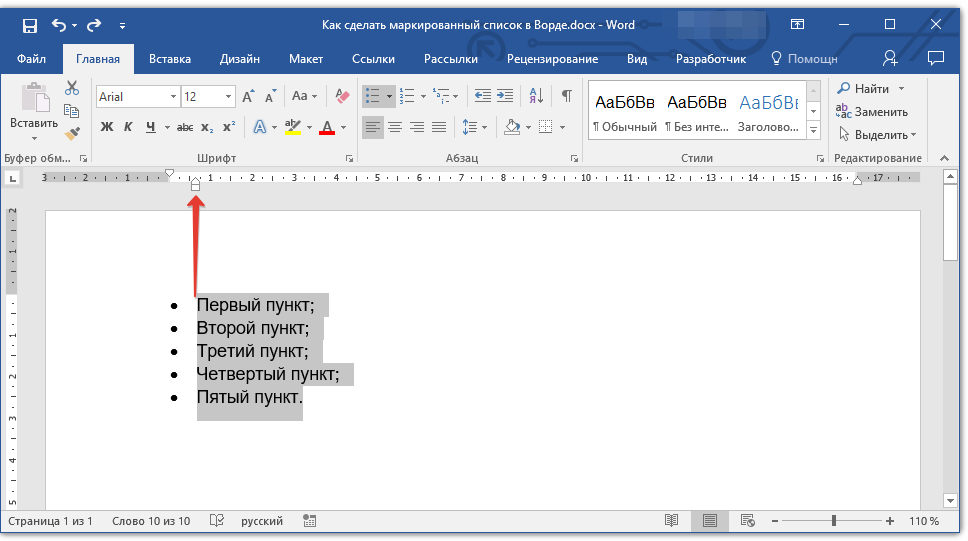Toggle italic formatting (К)
The width and height of the screenshot is (968, 541).
tap(128, 127)
